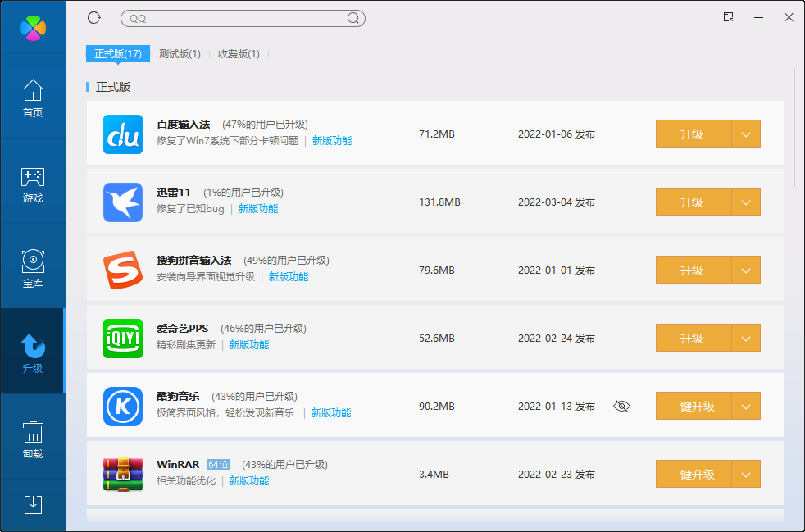Expand dropdown arrow for 迅雷11 upgrade
The height and width of the screenshot is (532, 805).
coord(746,202)
